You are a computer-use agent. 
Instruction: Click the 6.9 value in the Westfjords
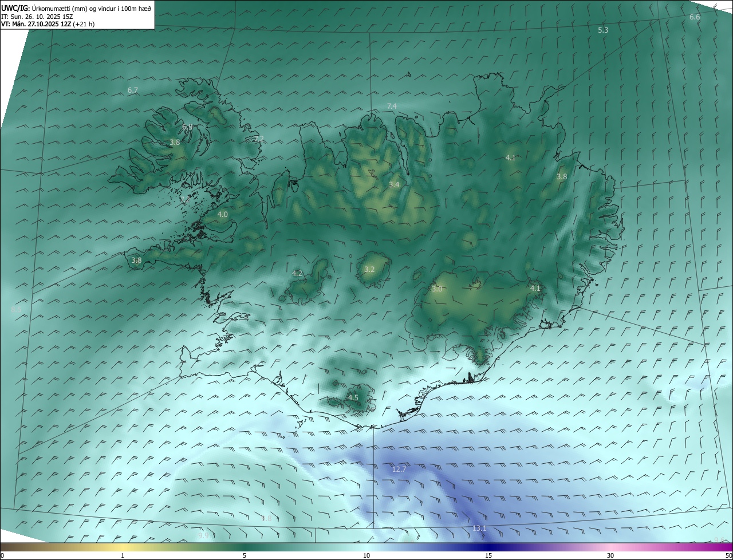(187, 127)
